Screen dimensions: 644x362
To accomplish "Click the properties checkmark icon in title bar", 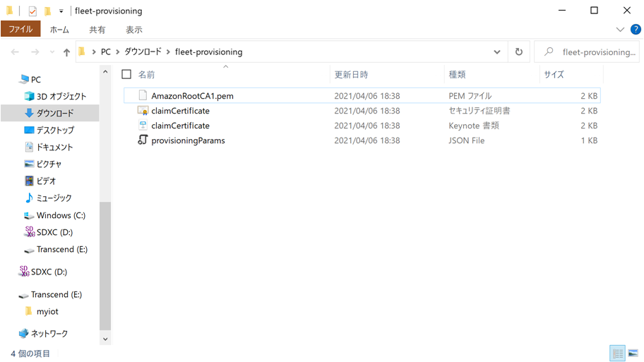I will [32, 11].
